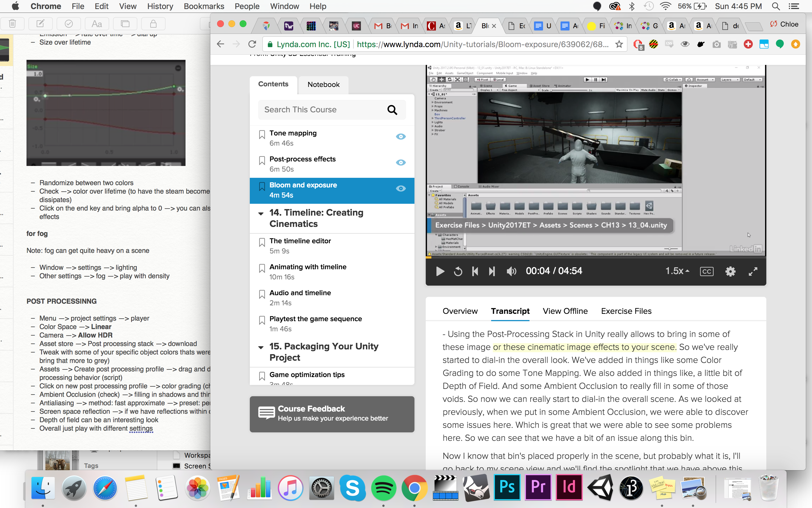Viewport: 812px width, 508px height.
Task: Play the lynda video
Action: click(440, 271)
